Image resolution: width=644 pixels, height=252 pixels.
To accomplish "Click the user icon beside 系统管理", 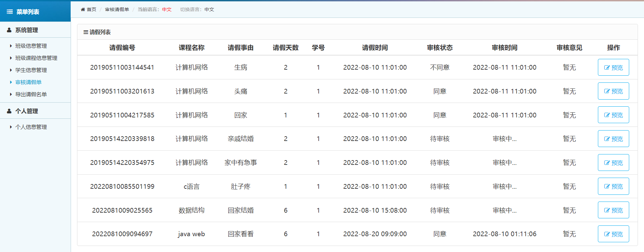I will [x=9, y=30].
